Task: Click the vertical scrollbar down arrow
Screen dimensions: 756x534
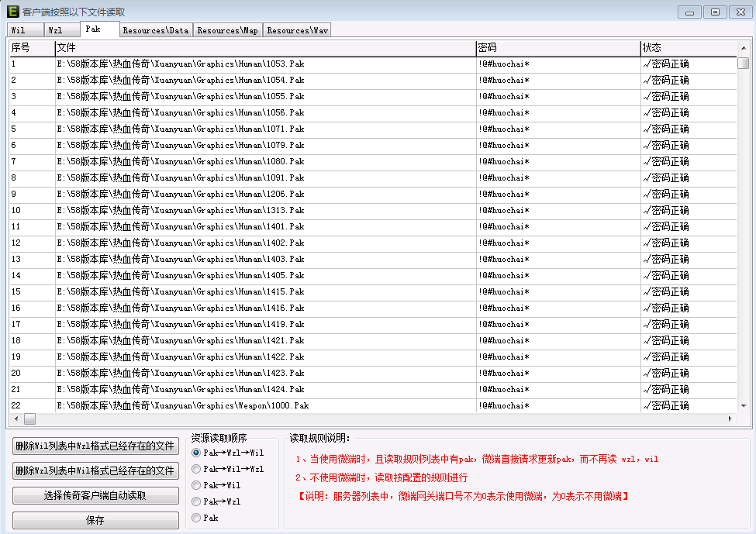Action: click(744, 406)
